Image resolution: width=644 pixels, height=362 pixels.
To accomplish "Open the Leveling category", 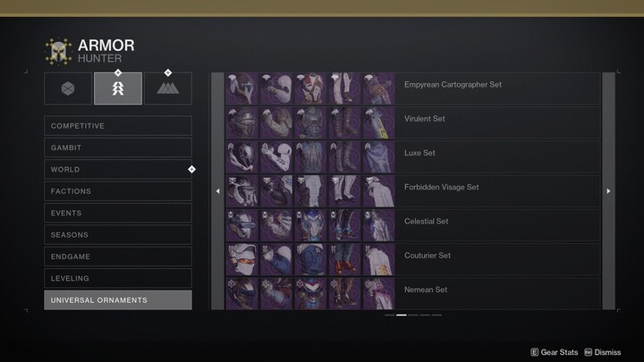I will [118, 278].
